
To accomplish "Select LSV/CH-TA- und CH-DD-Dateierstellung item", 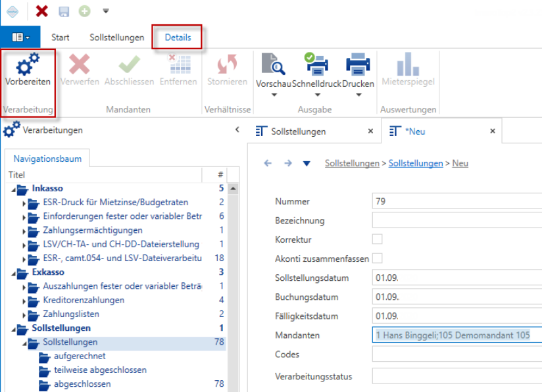I will [121, 244].
